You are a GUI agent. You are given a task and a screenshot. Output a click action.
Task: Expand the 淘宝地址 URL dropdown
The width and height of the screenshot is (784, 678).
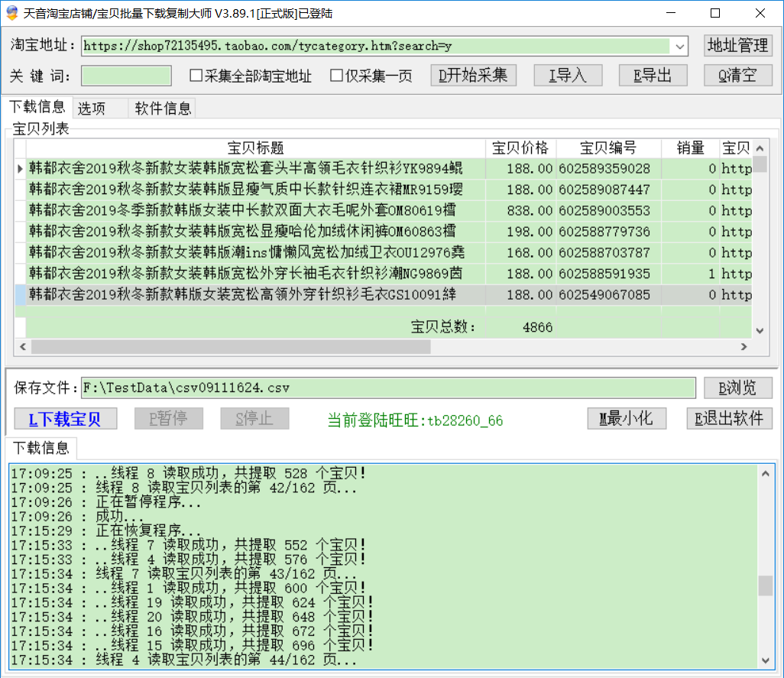tap(679, 46)
